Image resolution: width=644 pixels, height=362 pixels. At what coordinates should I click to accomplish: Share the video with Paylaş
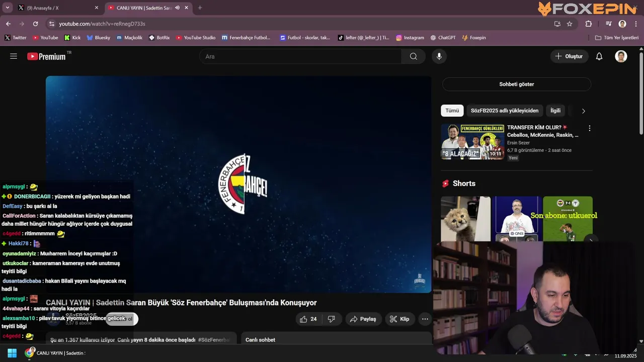[363, 319]
